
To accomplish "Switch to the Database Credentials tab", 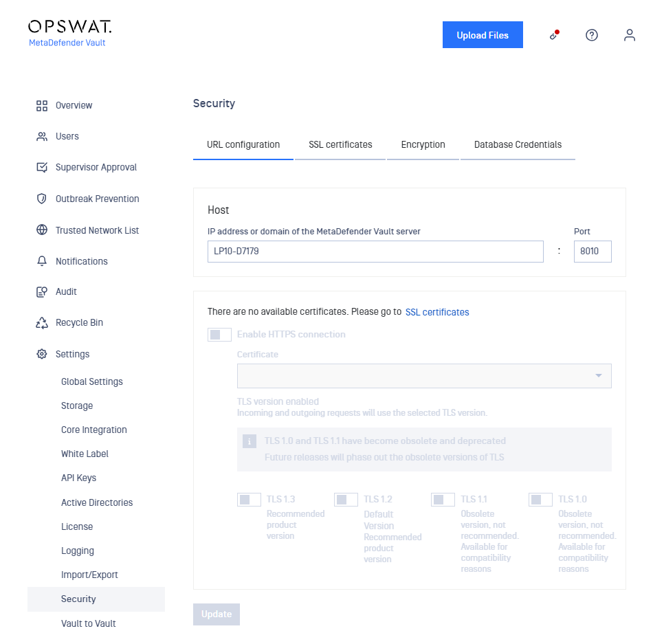I will [x=518, y=145].
